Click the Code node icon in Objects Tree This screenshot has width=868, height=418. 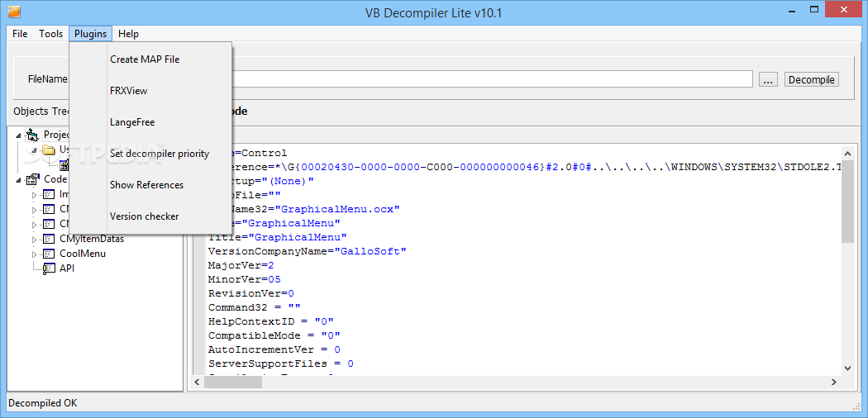[x=34, y=179]
